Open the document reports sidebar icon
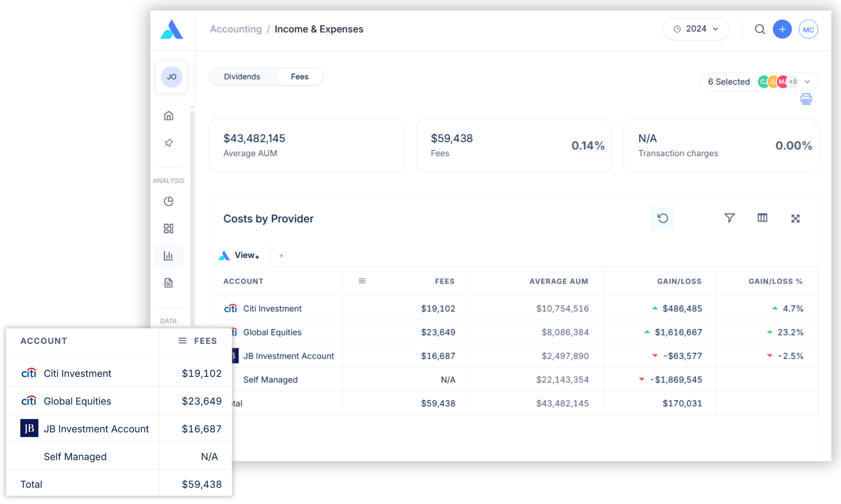 click(169, 283)
